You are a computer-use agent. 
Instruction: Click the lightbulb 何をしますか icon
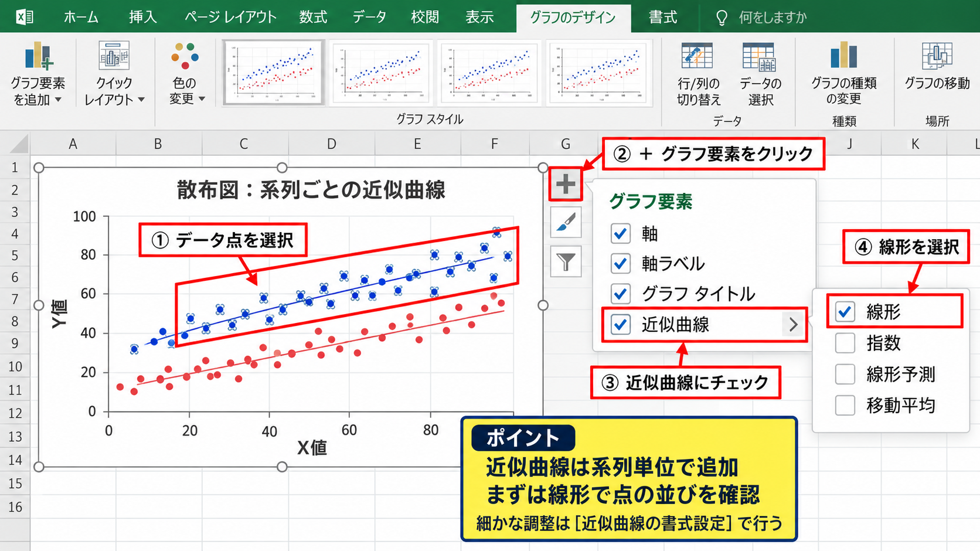coord(722,18)
